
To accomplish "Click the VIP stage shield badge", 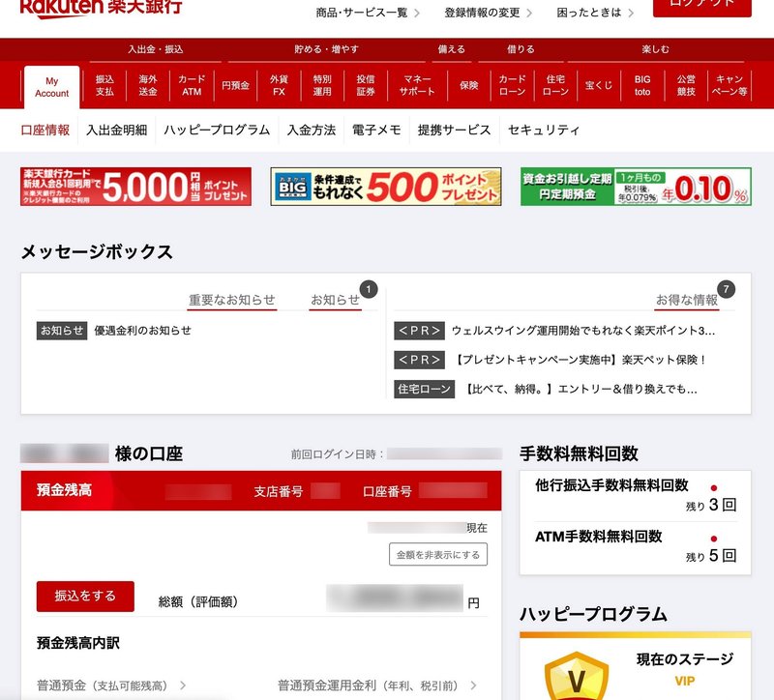I will tap(577, 675).
